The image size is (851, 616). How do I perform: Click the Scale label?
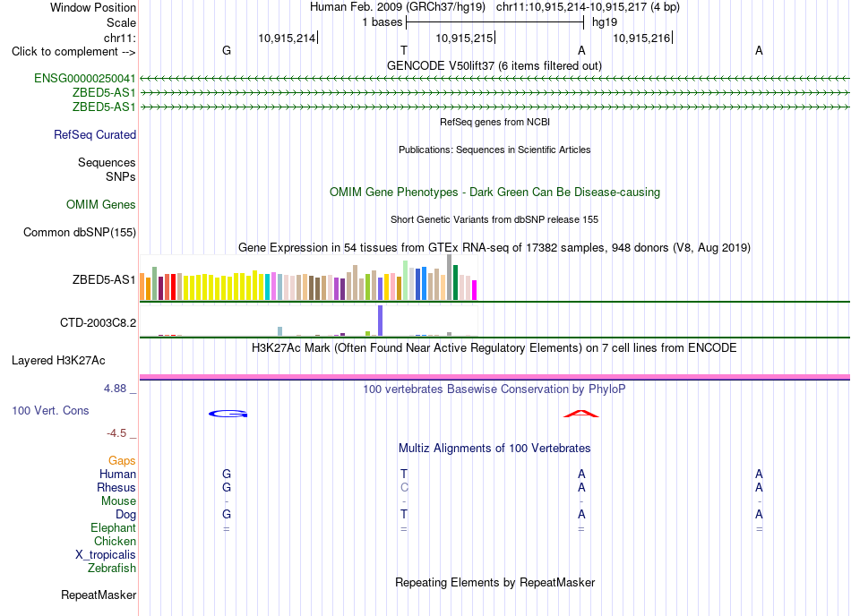[122, 22]
